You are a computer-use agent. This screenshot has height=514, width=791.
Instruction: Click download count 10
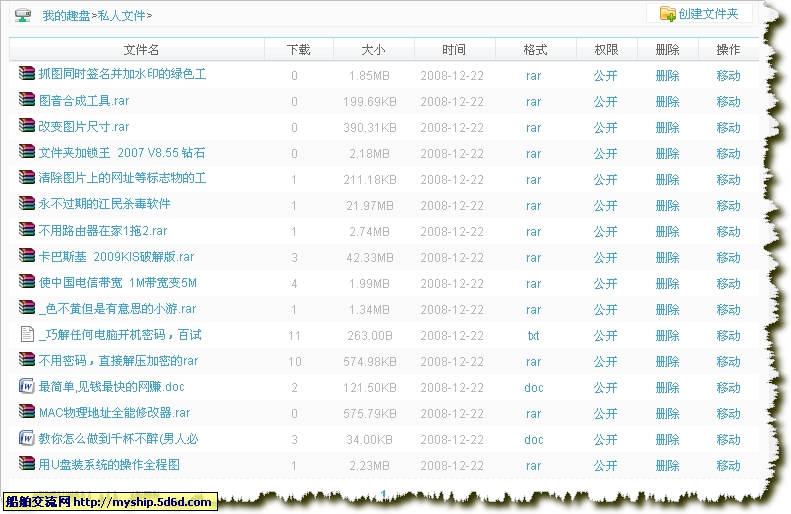pyautogui.click(x=295, y=362)
